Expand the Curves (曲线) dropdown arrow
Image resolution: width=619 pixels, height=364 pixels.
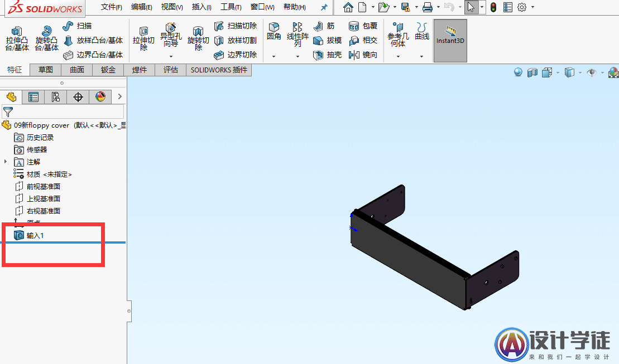pyautogui.click(x=422, y=56)
